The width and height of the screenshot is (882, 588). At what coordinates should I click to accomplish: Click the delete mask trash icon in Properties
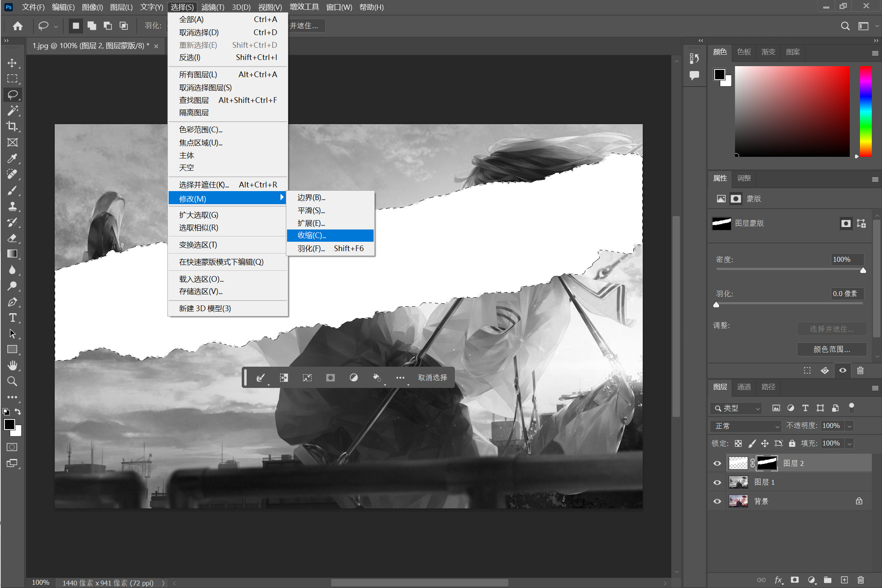[860, 370]
